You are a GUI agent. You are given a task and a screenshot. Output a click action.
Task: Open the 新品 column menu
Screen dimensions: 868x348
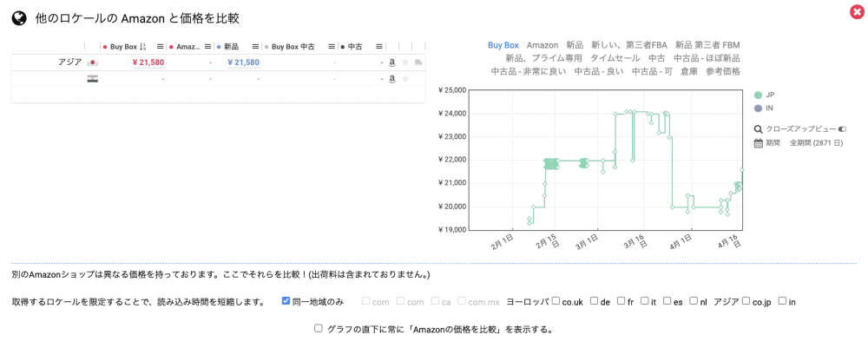[x=255, y=47]
